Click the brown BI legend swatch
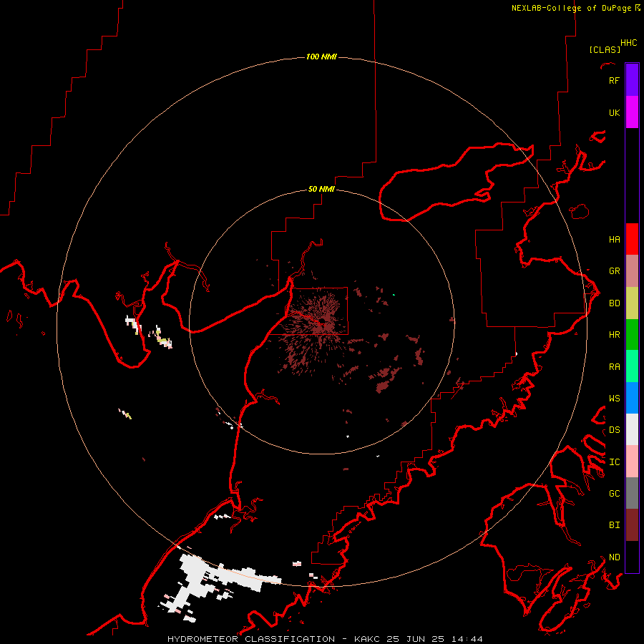 coord(632,525)
